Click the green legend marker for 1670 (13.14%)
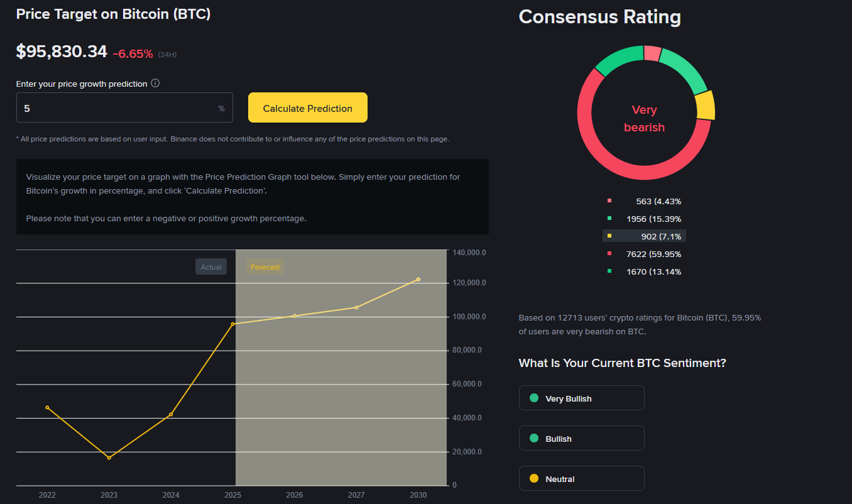The height and width of the screenshot is (504, 852). (609, 271)
